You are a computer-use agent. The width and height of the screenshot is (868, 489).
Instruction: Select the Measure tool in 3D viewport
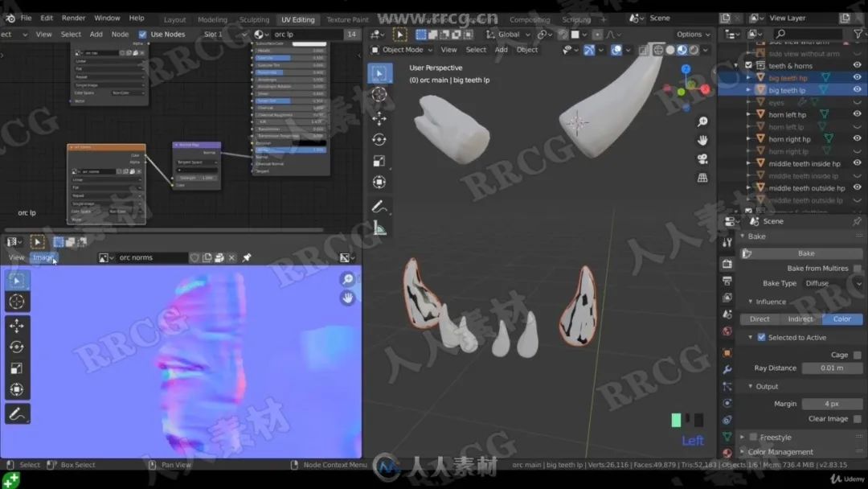pos(379,228)
